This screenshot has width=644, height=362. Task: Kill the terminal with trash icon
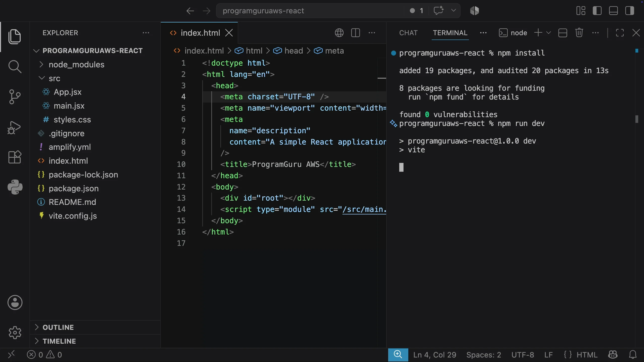click(x=579, y=33)
